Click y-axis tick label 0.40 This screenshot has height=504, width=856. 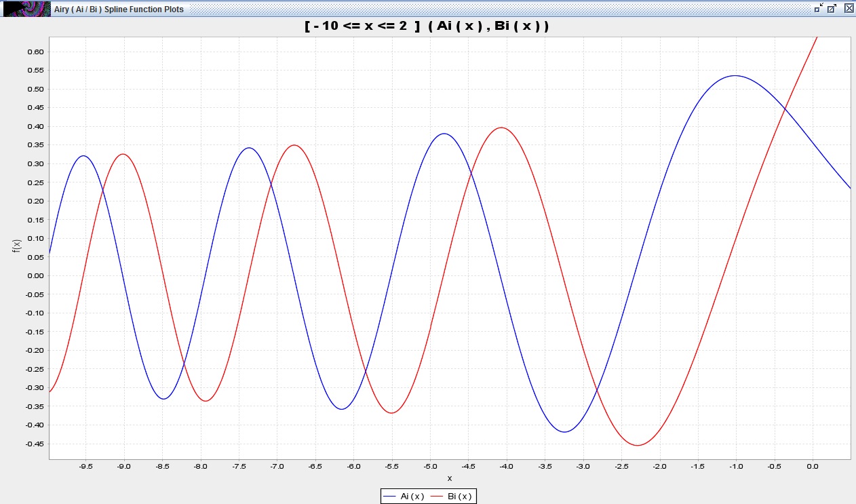[x=36, y=126]
